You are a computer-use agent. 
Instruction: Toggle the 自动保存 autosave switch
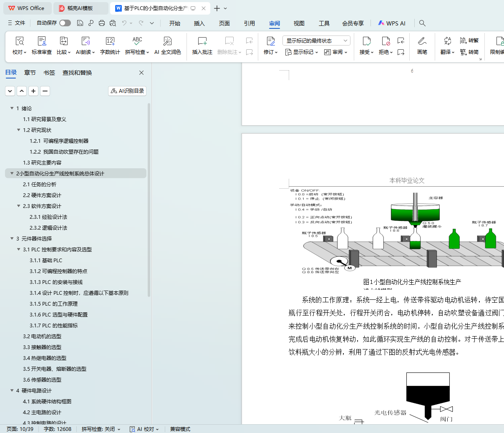65,23
